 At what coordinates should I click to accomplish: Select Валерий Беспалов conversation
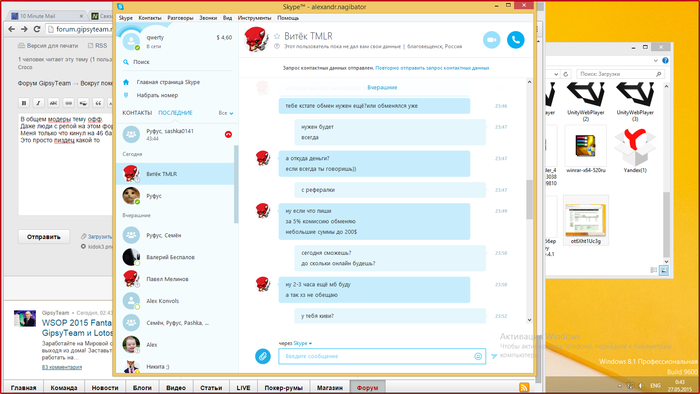(x=175, y=257)
